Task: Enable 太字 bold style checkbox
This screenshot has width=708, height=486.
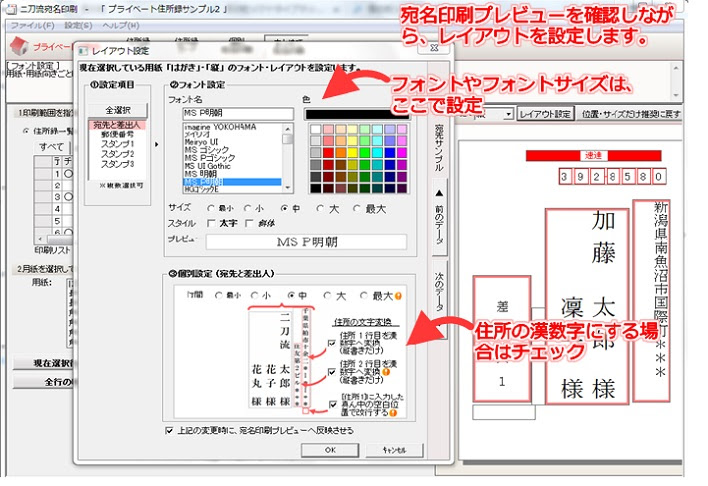Action: [x=211, y=223]
